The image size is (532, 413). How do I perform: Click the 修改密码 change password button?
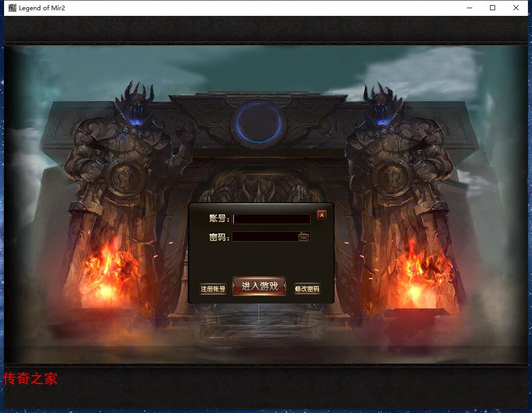pyautogui.click(x=307, y=289)
